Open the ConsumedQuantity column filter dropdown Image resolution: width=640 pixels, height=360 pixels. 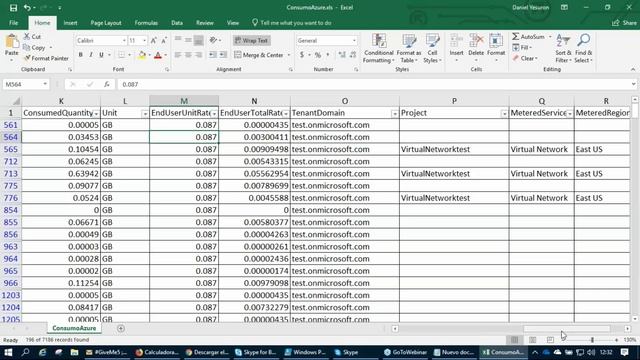point(96,113)
